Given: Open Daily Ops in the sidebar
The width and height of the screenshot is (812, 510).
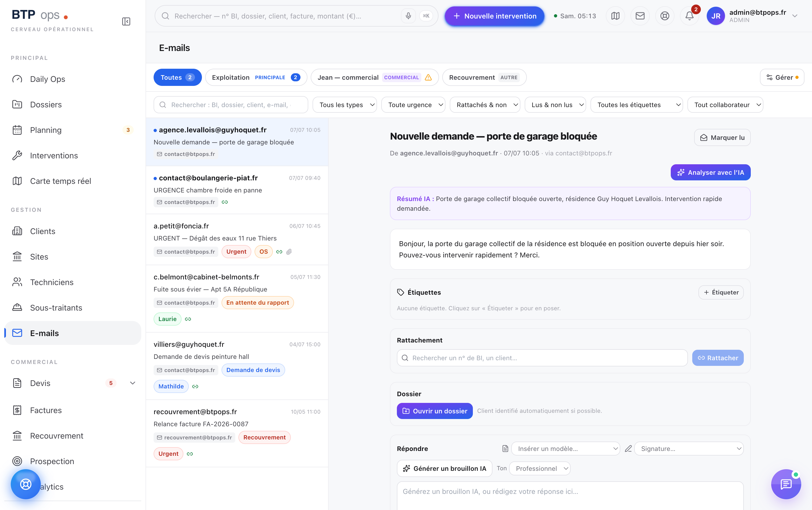Looking at the screenshot, I should 73,79.
